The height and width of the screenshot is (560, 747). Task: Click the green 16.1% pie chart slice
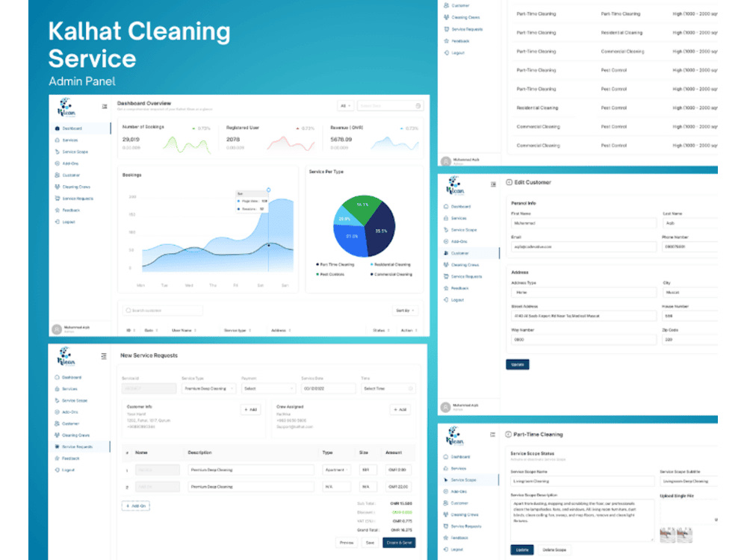pos(364,207)
